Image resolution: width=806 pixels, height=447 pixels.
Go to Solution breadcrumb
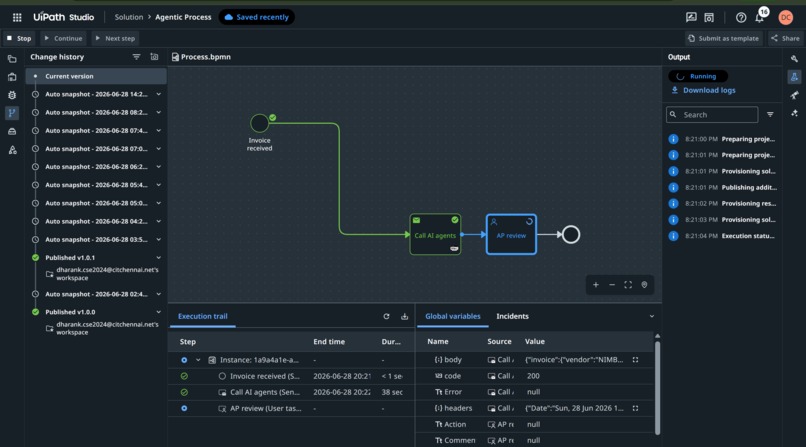[x=129, y=17]
